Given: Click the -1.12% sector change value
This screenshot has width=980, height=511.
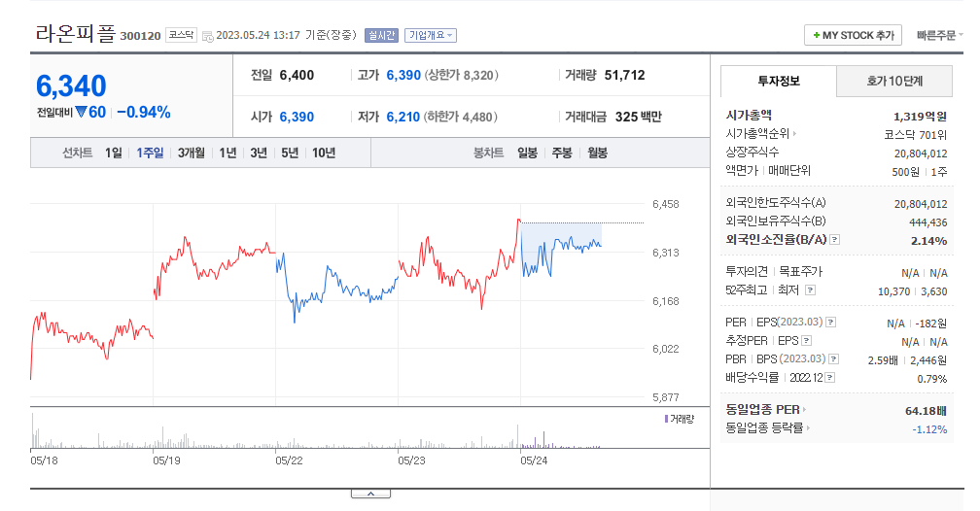Looking at the screenshot, I should point(929,429).
